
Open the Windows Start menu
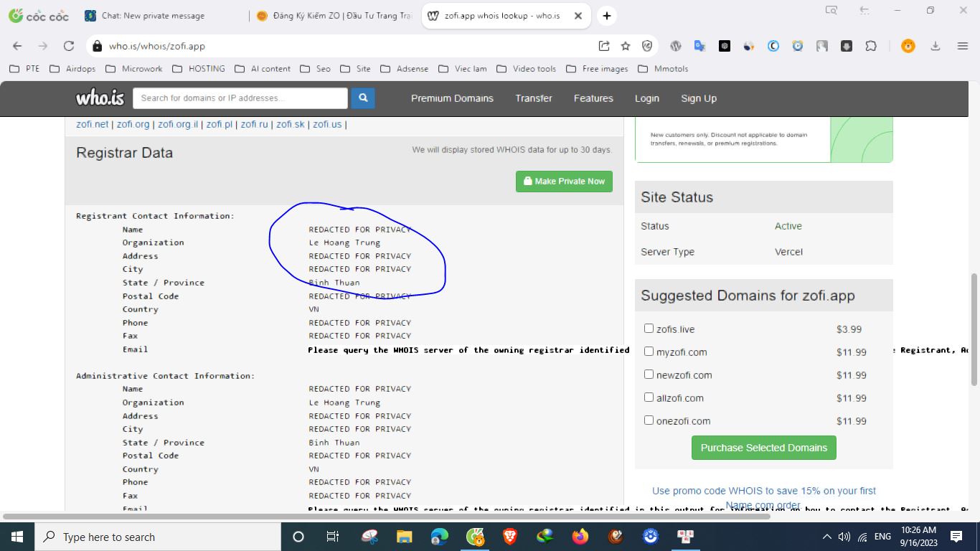[x=17, y=537]
